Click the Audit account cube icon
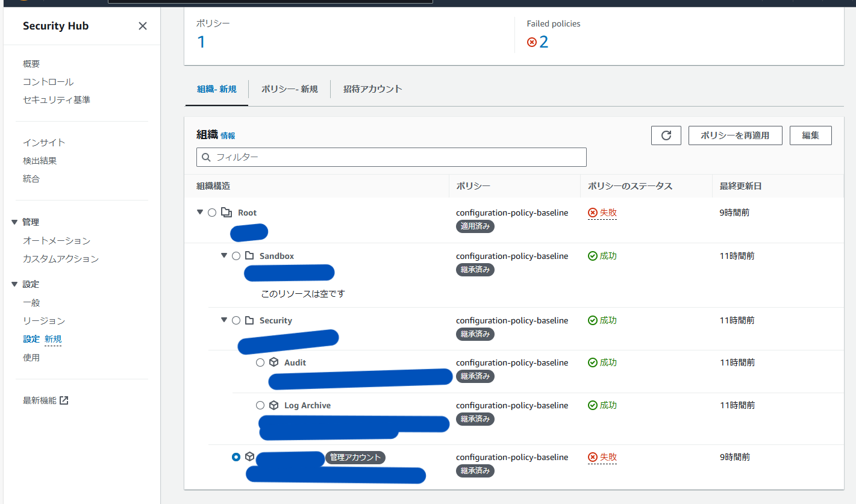The height and width of the screenshot is (504, 856). click(x=273, y=362)
